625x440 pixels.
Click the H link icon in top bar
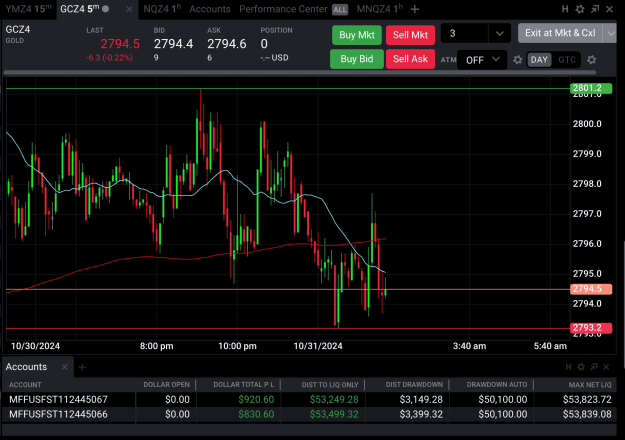coord(565,9)
